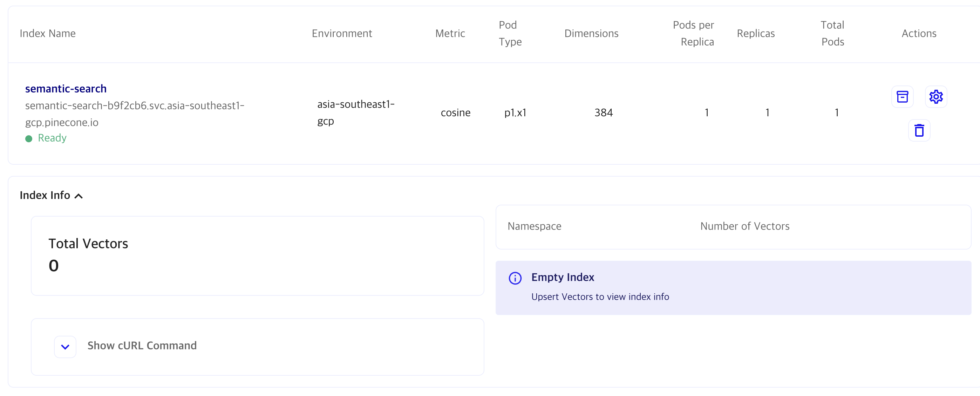The image size is (980, 396).
Task: Click the create collection archive icon
Action: 902,97
